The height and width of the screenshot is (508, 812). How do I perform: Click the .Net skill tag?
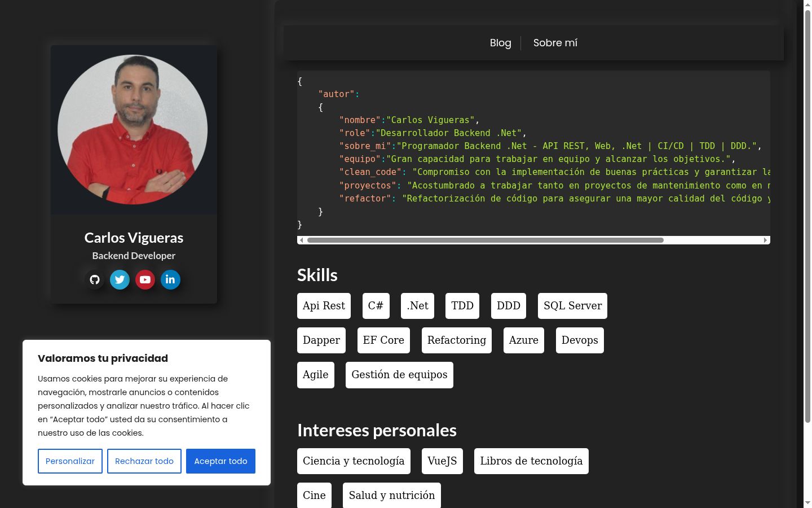[417, 306]
